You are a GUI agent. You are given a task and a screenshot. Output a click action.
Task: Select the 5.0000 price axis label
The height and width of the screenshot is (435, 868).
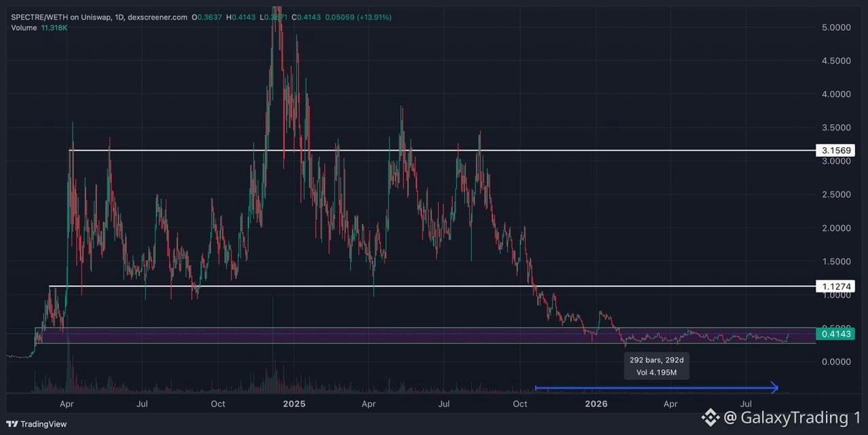pos(835,28)
